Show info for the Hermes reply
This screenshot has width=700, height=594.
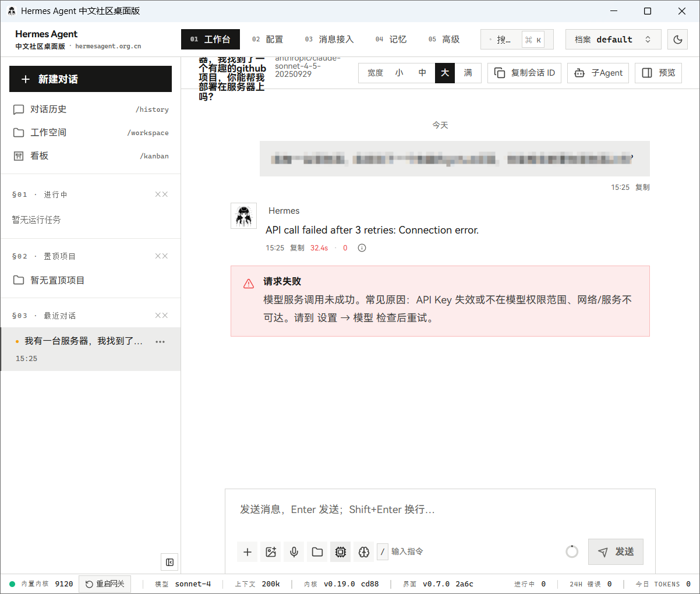(x=362, y=248)
